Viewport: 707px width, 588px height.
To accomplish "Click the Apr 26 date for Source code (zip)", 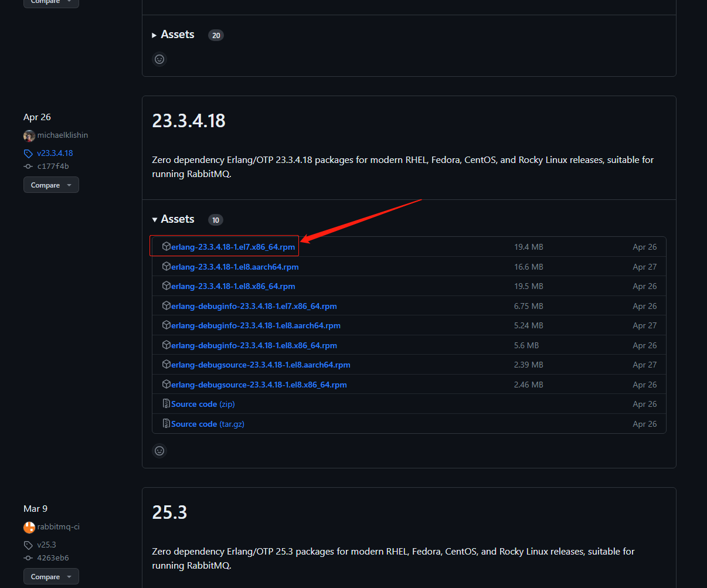I will pos(645,404).
